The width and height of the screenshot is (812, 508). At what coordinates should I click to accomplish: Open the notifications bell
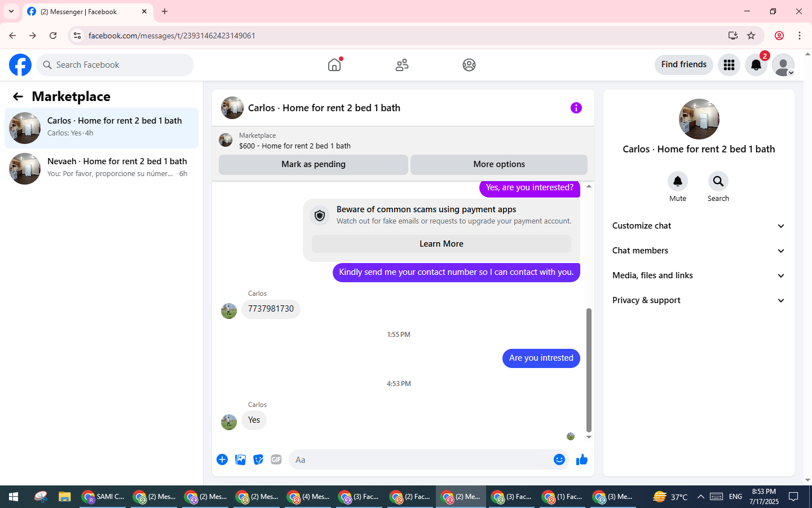756,65
